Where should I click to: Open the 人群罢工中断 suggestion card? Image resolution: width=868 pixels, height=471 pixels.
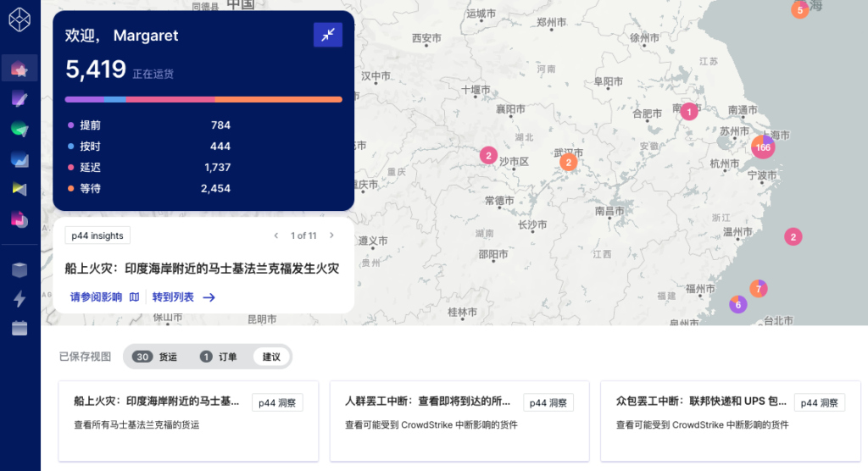click(459, 420)
